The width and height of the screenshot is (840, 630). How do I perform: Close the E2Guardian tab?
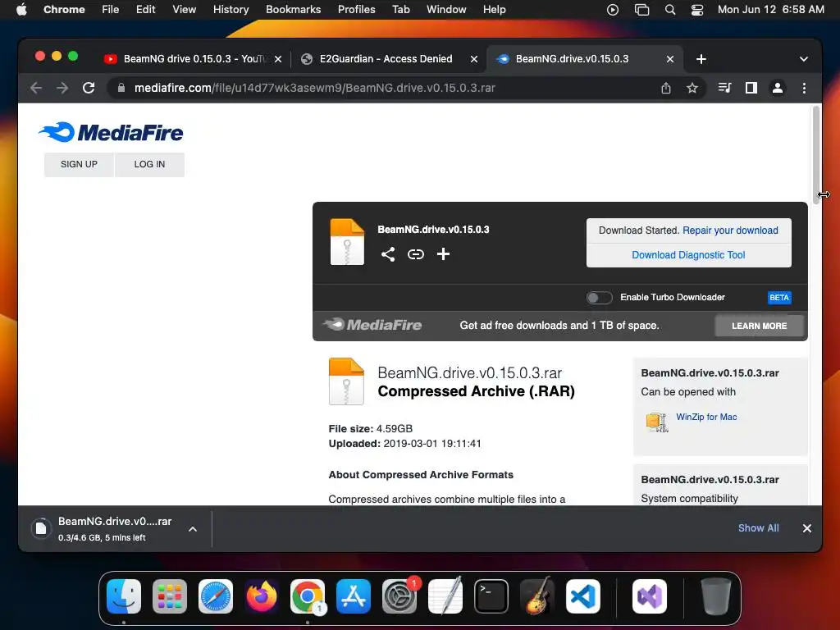[474, 59]
